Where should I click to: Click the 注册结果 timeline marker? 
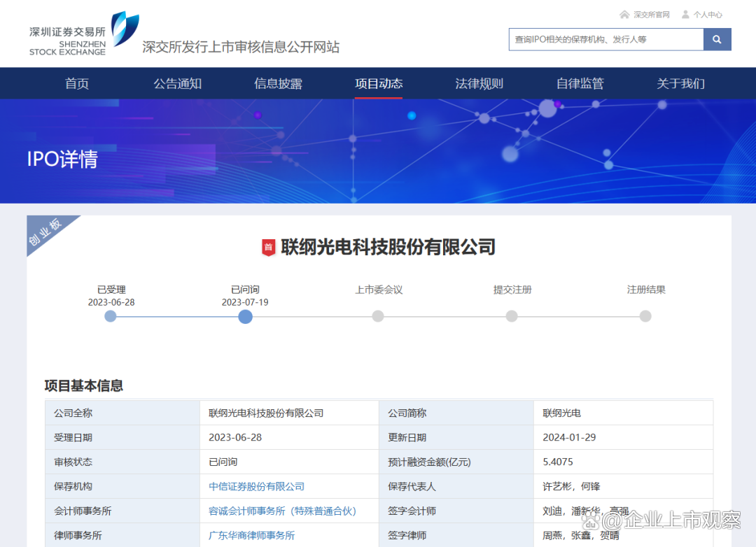(x=645, y=316)
